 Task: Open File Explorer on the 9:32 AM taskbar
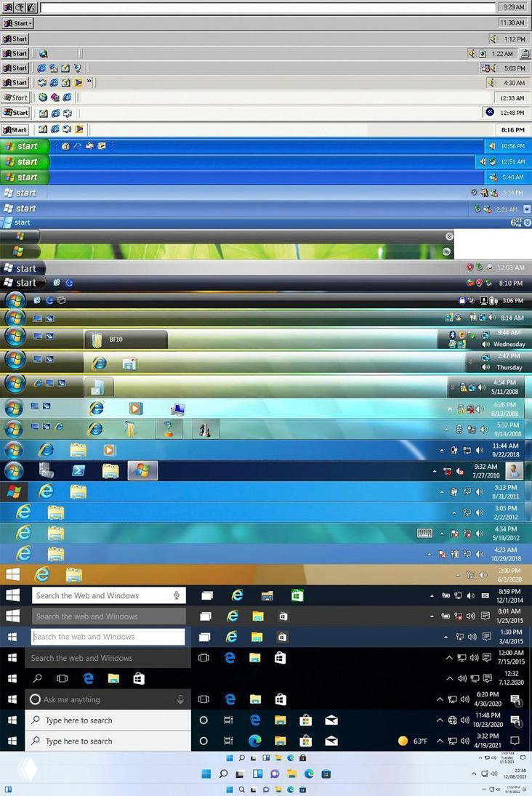[110, 471]
